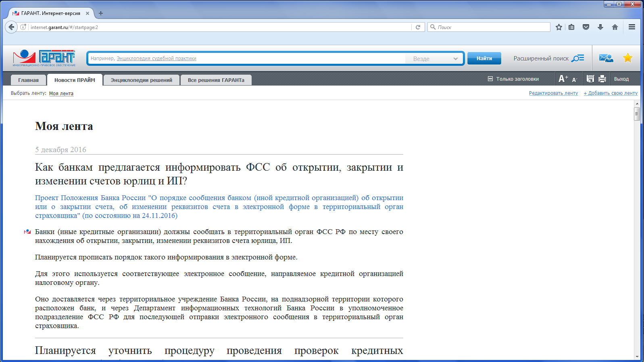Click the save floppy disk icon
Image resolution: width=644 pixels, height=362 pixels.
[x=590, y=79]
